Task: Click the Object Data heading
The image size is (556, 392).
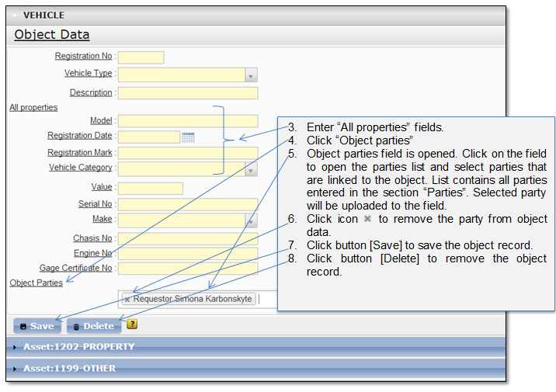Action: tap(52, 34)
